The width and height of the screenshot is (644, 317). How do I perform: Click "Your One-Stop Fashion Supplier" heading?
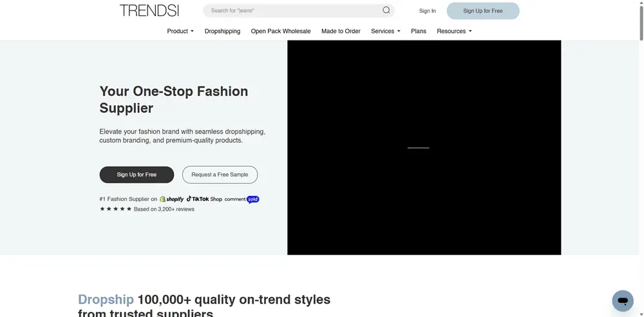(x=174, y=99)
